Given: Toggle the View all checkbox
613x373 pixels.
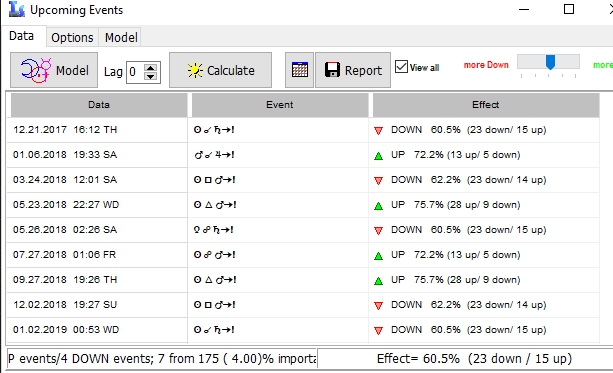Looking at the screenshot, I should pos(401,67).
